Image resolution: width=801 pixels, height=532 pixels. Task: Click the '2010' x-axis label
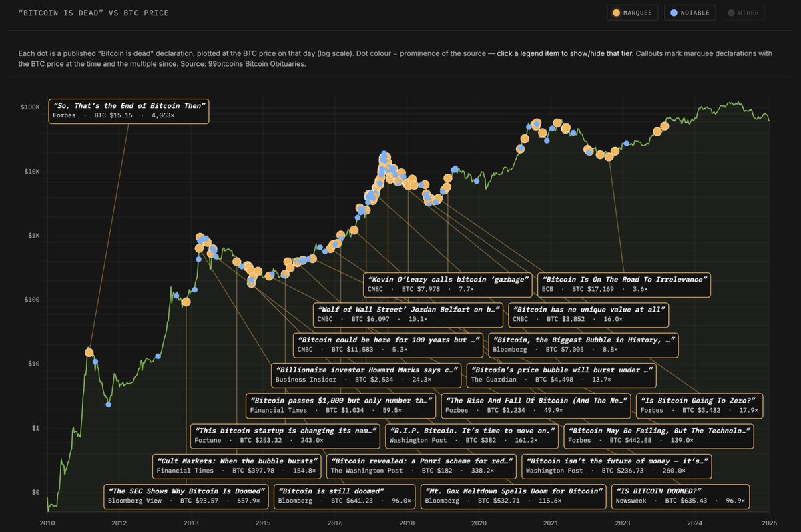pos(47,523)
